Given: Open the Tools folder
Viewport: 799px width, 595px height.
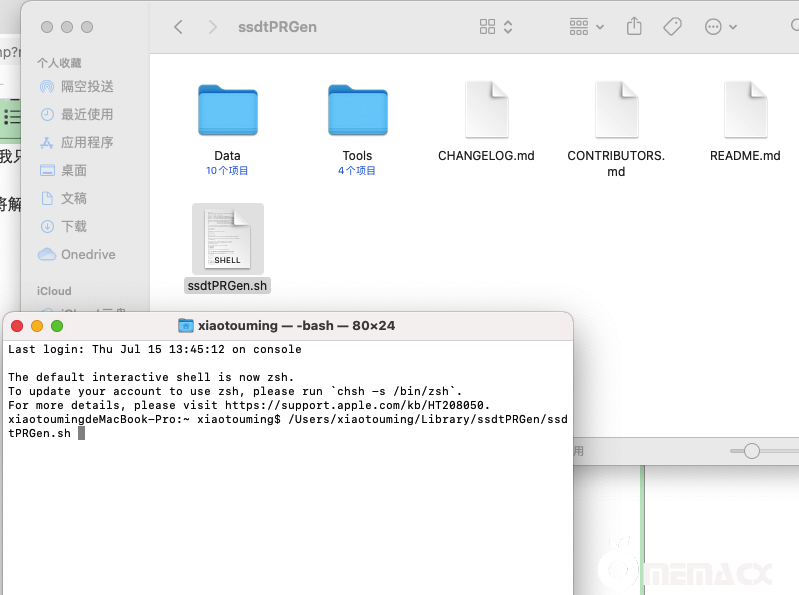Looking at the screenshot, I should click(x=357, y=110).
